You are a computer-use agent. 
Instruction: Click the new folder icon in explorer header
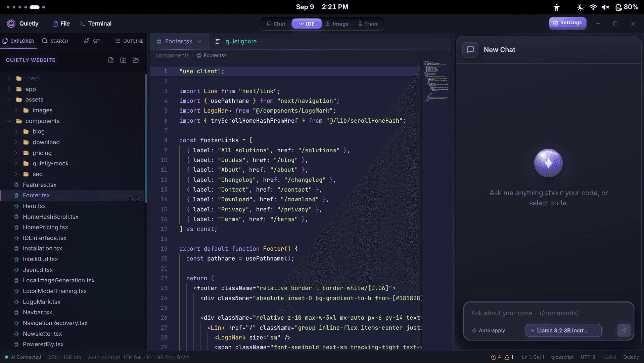tap(123, 60)
